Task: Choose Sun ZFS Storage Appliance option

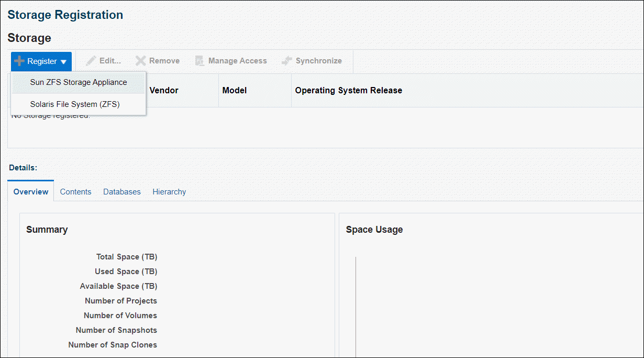Action: (x=79, y=82)
